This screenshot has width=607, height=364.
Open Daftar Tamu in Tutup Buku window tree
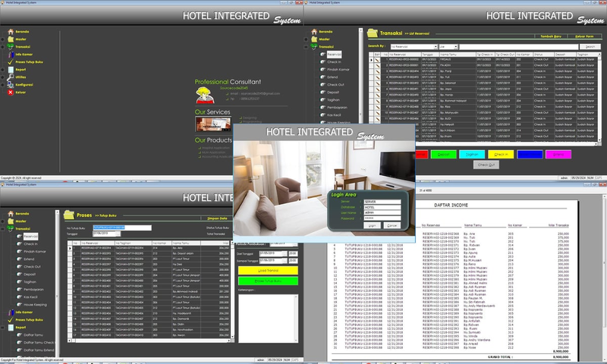33,335
